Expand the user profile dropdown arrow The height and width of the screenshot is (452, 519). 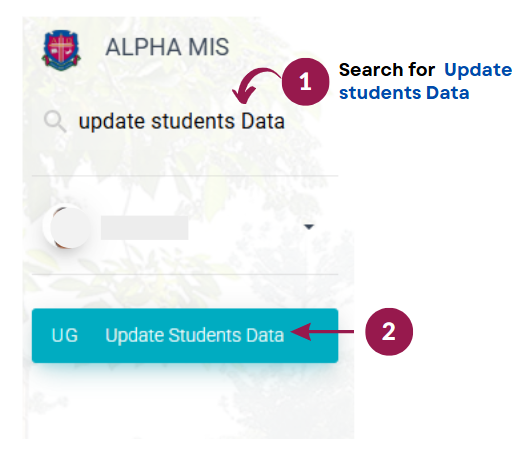pos(309,227)
